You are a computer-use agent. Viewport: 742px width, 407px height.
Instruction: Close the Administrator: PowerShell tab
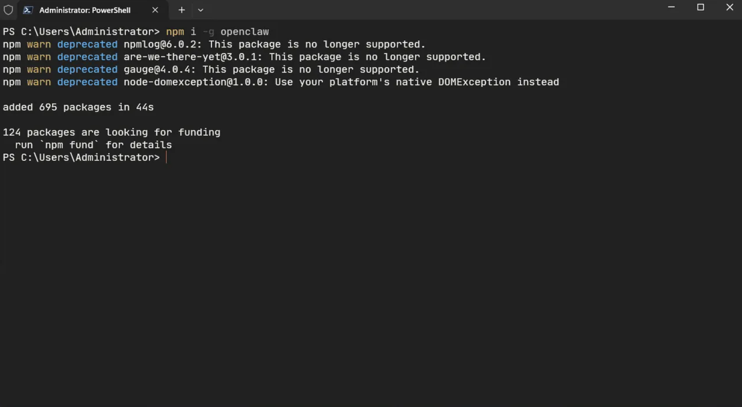coord(155,10)
